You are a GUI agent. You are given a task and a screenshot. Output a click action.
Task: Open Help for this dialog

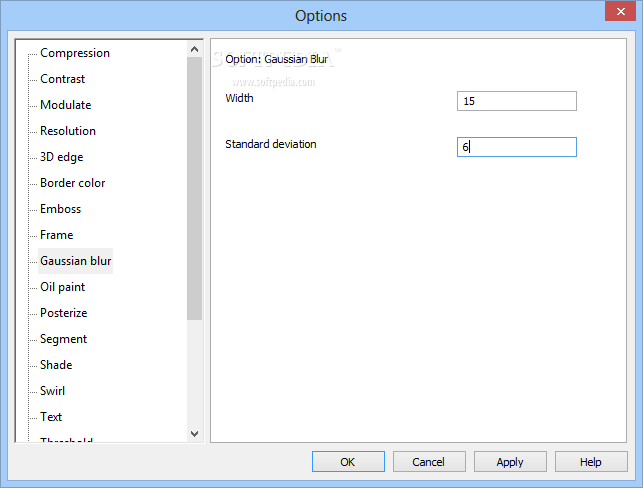click(x=591, y=462)
